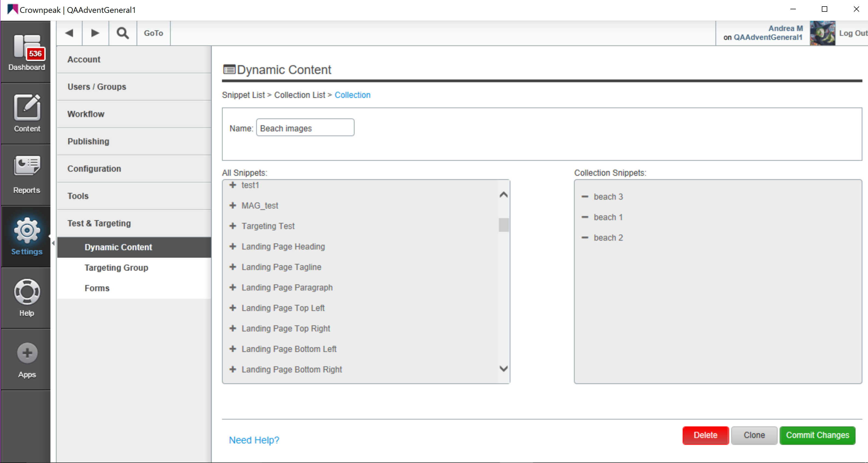Select Dynamic Content submenu item
The width and height of the screenshot is (868, 463).
tap(134, 247)
